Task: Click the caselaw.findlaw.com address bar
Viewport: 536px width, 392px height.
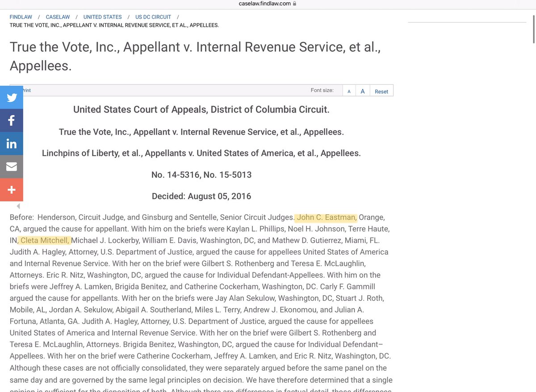Action: (268, 4)
